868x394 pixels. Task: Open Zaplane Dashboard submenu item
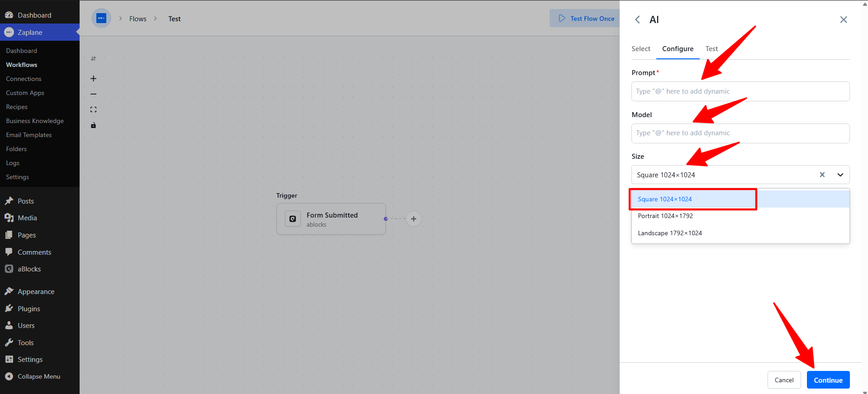pos(22,51)
